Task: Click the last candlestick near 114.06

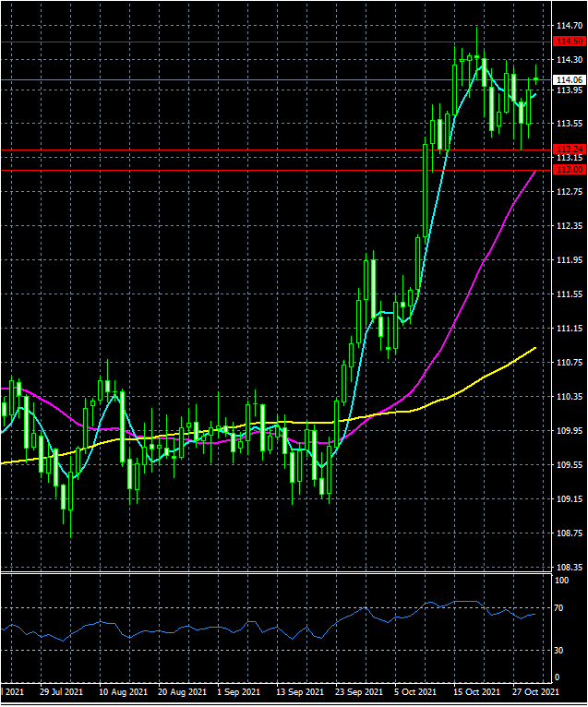Action: coord(535,78)
